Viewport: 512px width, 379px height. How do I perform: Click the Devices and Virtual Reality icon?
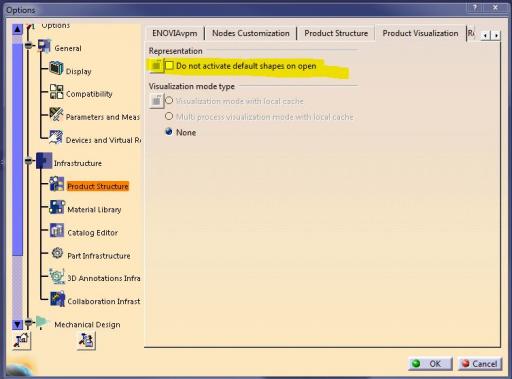pyautogui.click(x=56, y=137)
